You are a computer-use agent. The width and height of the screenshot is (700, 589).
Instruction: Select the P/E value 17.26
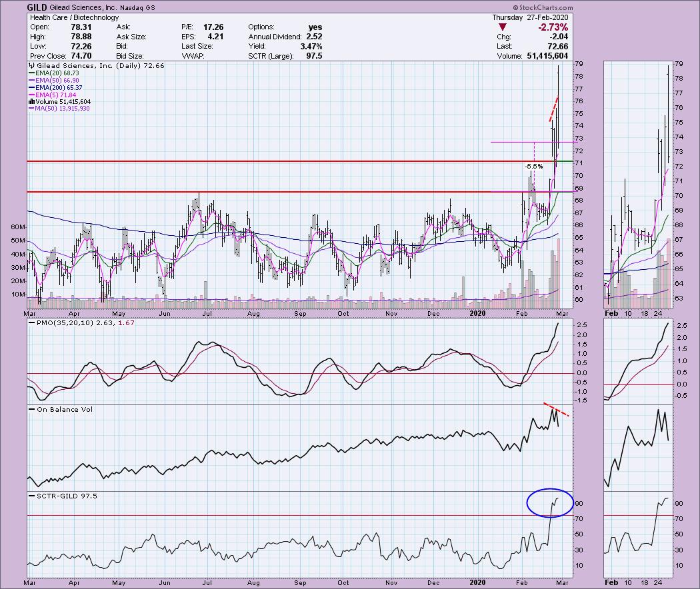[213, 27]
